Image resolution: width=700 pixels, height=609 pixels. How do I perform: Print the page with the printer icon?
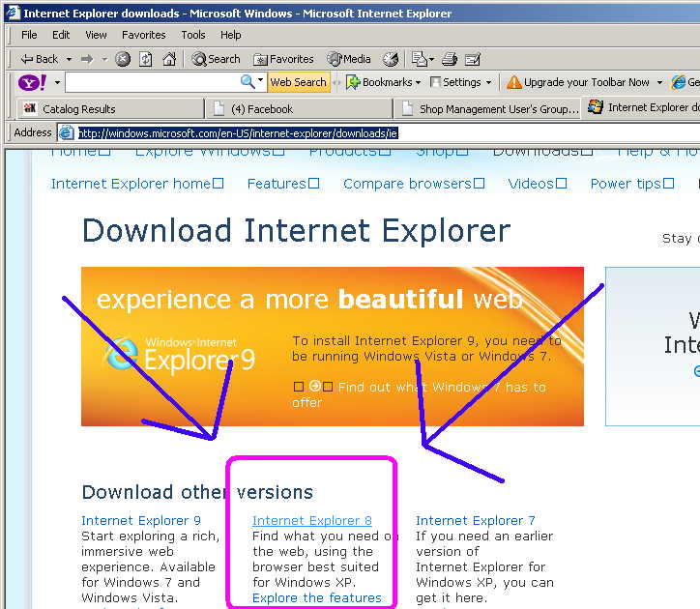450,59
